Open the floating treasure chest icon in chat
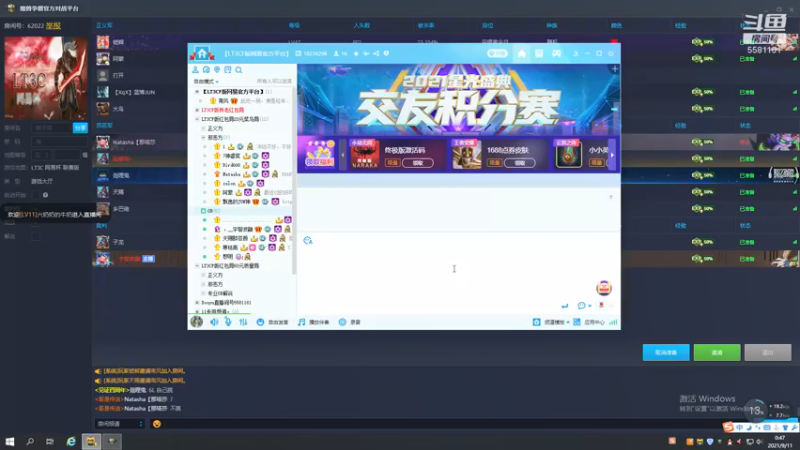The image size is (800, 450). coord(604,288)
